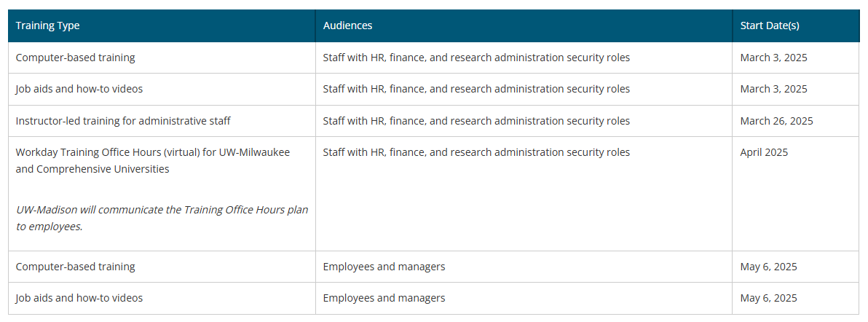Select Computer-based training cell in the March 3 row
The image size is (868, 322).
coord(75,58)
